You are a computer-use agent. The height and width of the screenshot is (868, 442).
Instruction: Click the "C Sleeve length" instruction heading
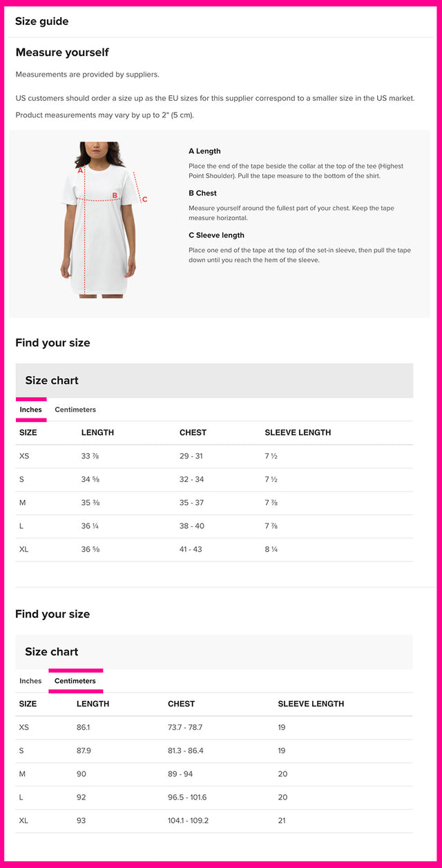(x=216, y=235)
